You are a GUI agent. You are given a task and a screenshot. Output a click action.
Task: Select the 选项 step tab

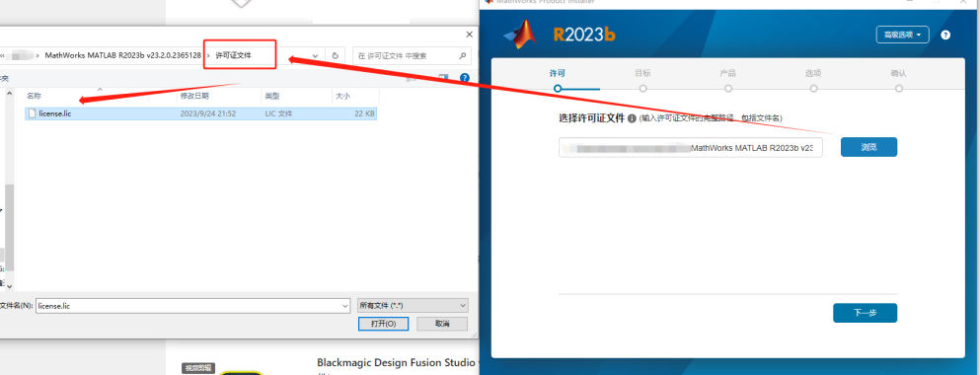tap(813, 73)
